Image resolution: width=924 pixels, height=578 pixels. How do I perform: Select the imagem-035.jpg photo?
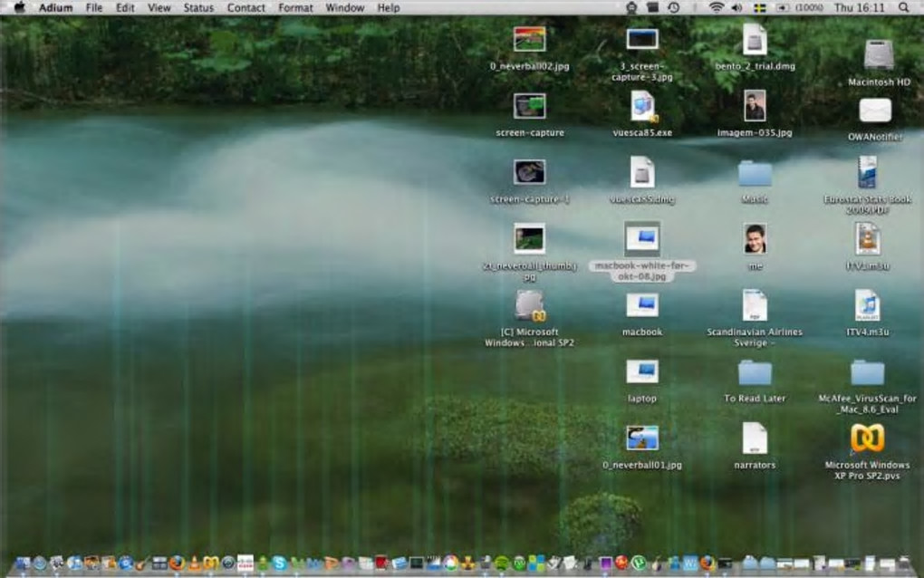(x=755, y=106)
